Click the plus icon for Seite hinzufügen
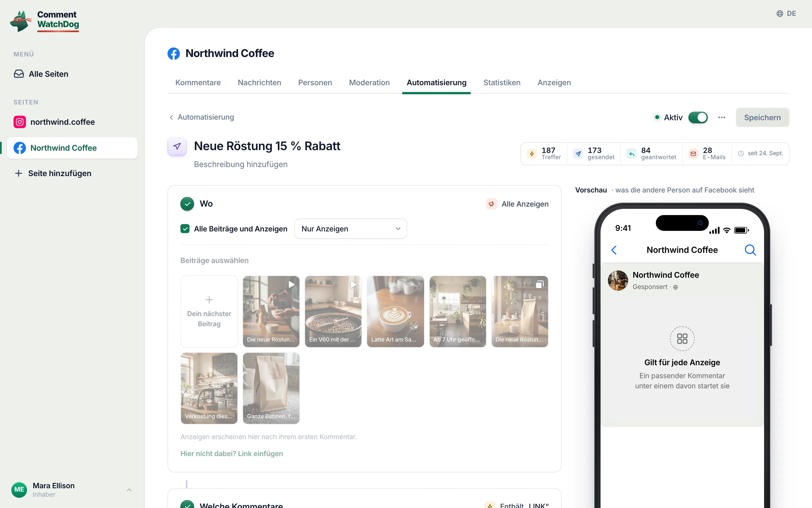 click(x=19, y=173)
